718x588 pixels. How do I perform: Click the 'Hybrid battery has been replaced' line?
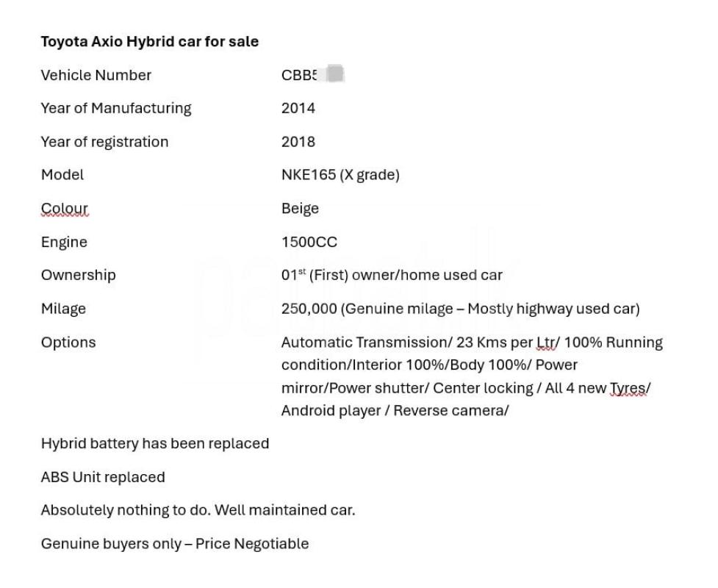(154, 444)
